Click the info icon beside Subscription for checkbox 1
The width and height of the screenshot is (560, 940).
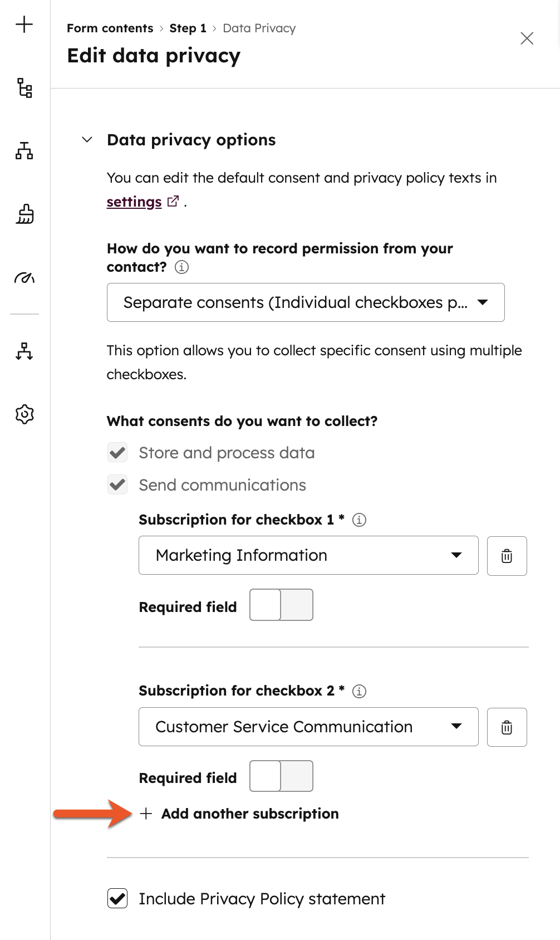pos(360,520)
